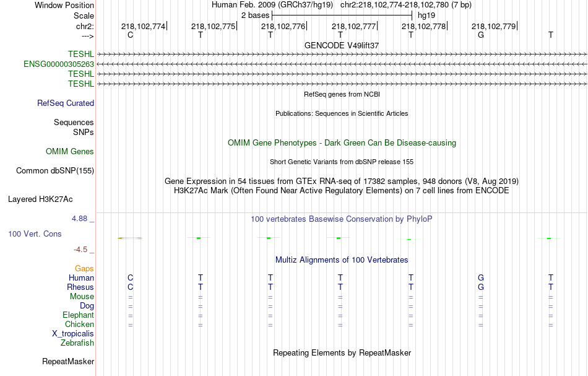Click the Sequences track label

(x=74, y=122)
